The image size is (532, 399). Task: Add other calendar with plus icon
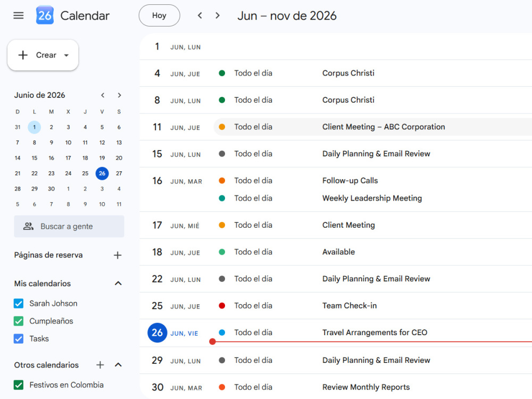pyautogui.click(x=100, y=365)
